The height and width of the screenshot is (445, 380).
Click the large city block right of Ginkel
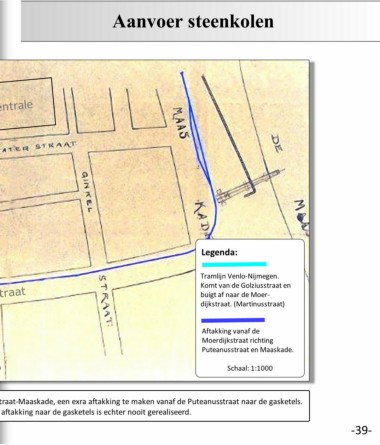139,204
